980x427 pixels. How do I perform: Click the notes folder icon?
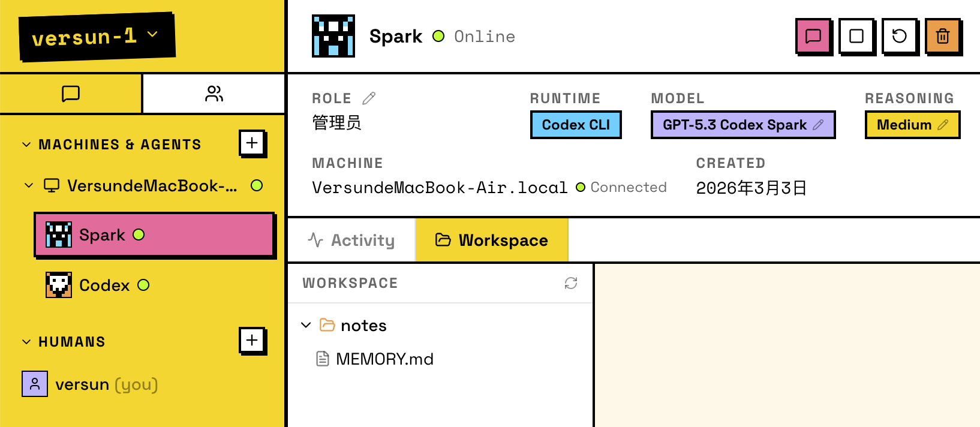327,325
